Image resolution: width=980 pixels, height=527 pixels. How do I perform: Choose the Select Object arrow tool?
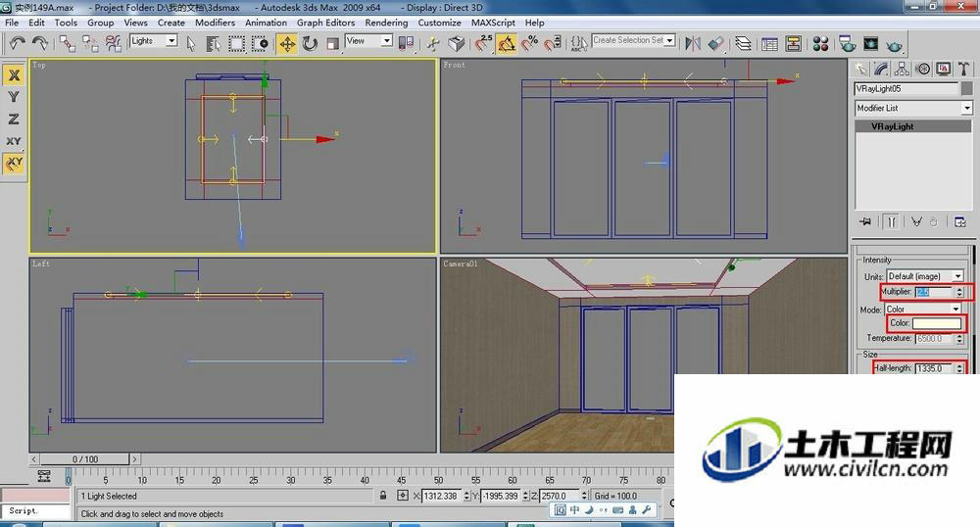(x=191, y=43)
